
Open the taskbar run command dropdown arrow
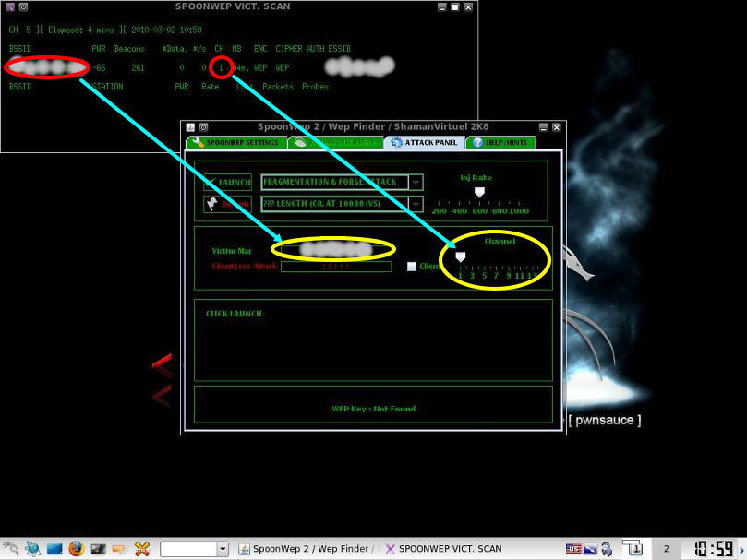223,549
